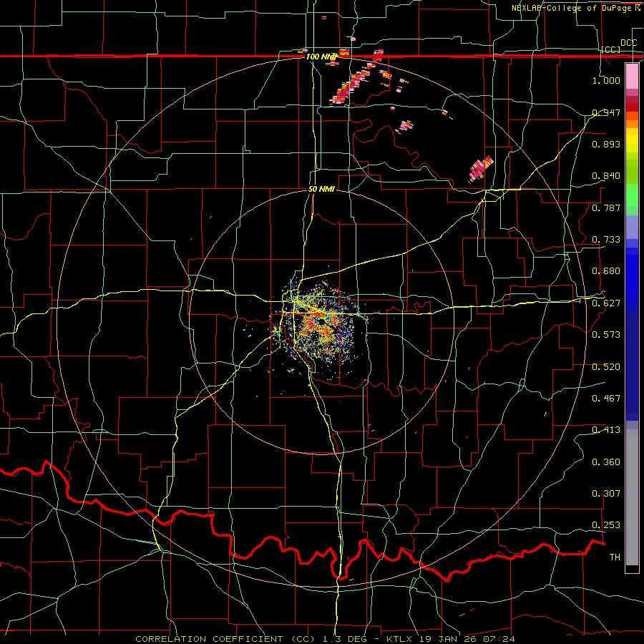
Task: Pick the light pink color bar segment
Action: (632, 76)
